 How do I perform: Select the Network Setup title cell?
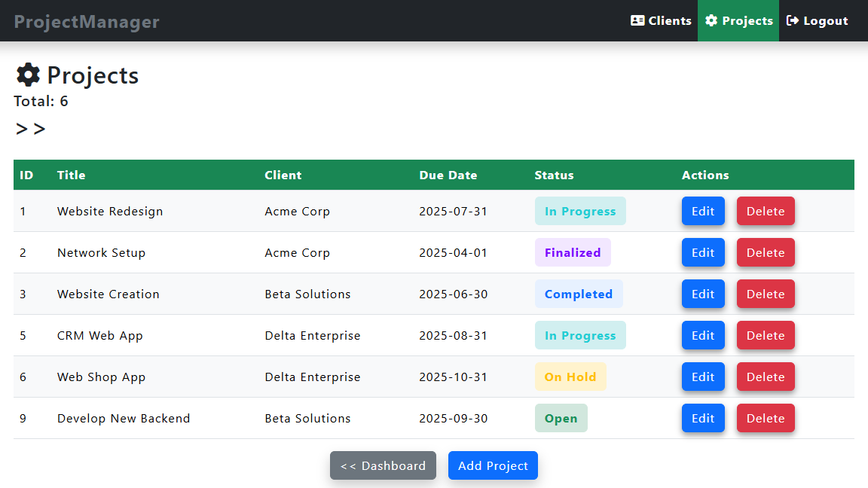101,252
